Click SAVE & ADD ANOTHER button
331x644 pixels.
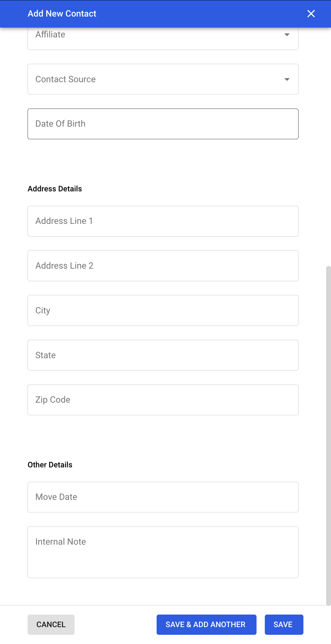tap(206, 625)
